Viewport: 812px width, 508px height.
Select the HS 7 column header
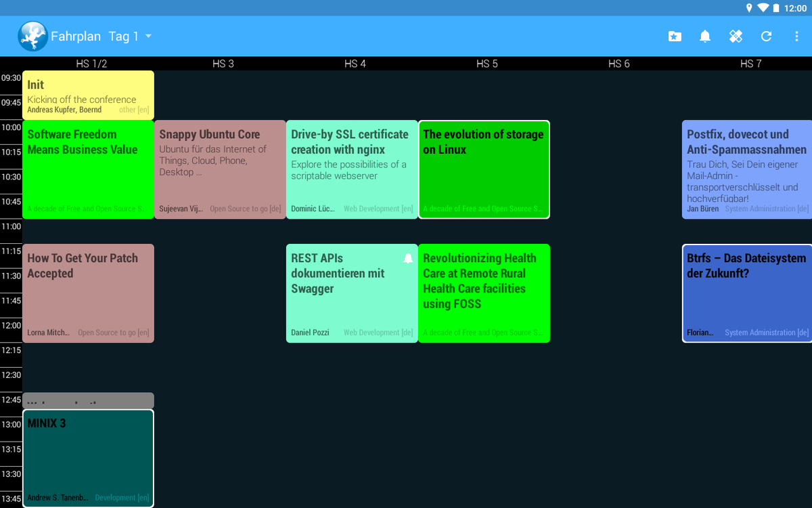(x=751, y=64)
